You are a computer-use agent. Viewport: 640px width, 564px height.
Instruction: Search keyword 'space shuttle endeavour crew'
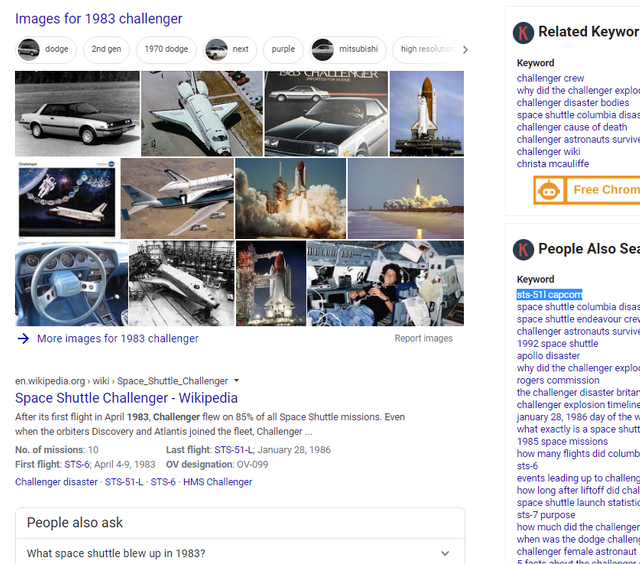[578, 319]
